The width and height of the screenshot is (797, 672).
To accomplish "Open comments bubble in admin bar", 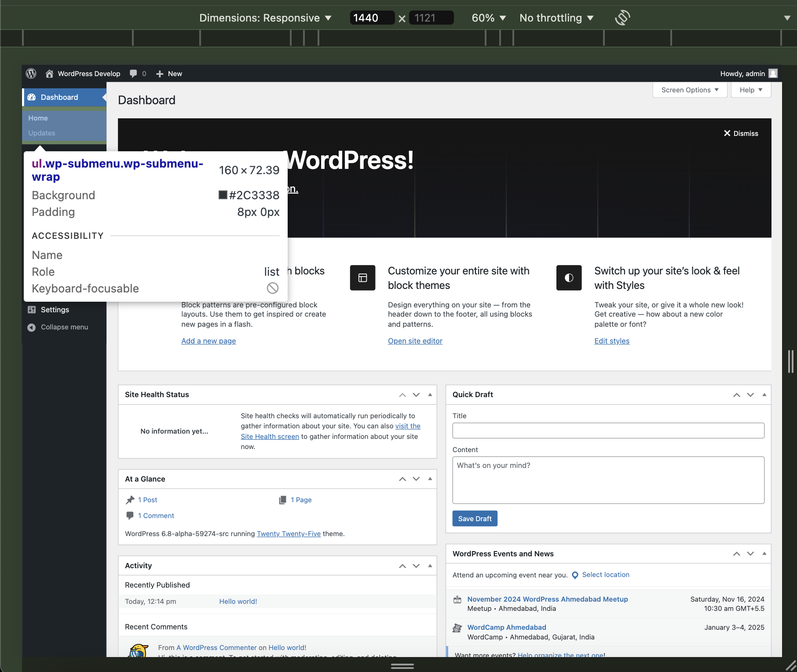I will tap(133, 73).
